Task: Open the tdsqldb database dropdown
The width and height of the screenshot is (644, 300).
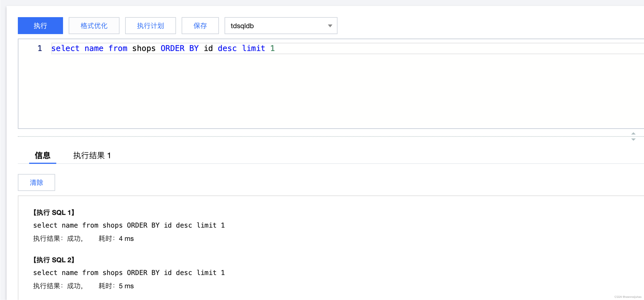Action: coord(281,25)
